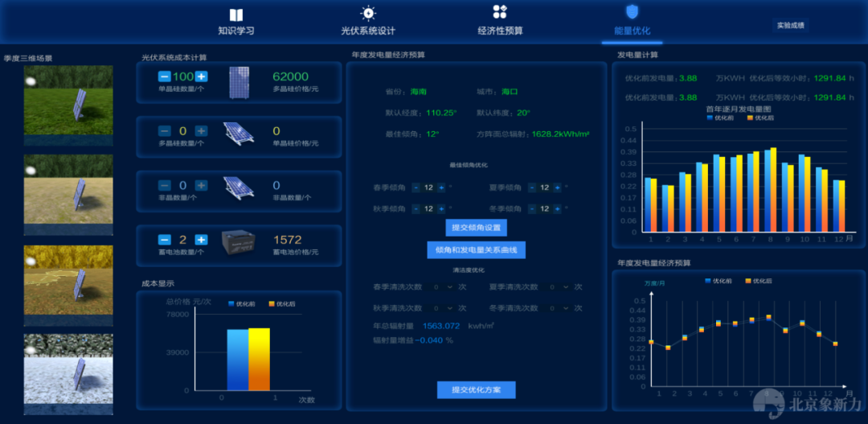
Task: Increase 春季倾角 with the plus button
Action: (x=441, y=187)
